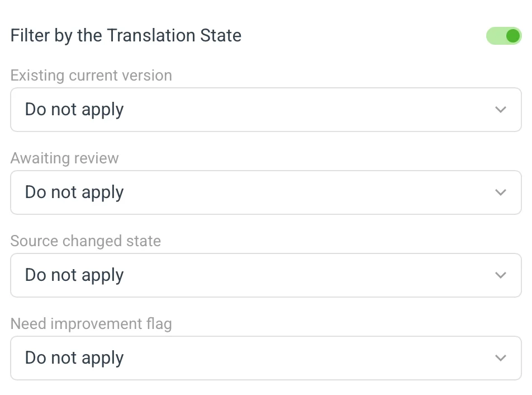The width and height of the screenshot is (532, 395).
Task: Select 'Do not apply' text under Awaiting review
Action: pos(74,192)
